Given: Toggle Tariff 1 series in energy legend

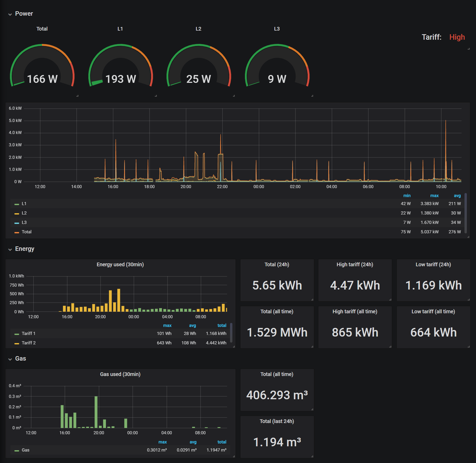Looking at the screenshot, I should pyautogui.click(x=28, y=333).
